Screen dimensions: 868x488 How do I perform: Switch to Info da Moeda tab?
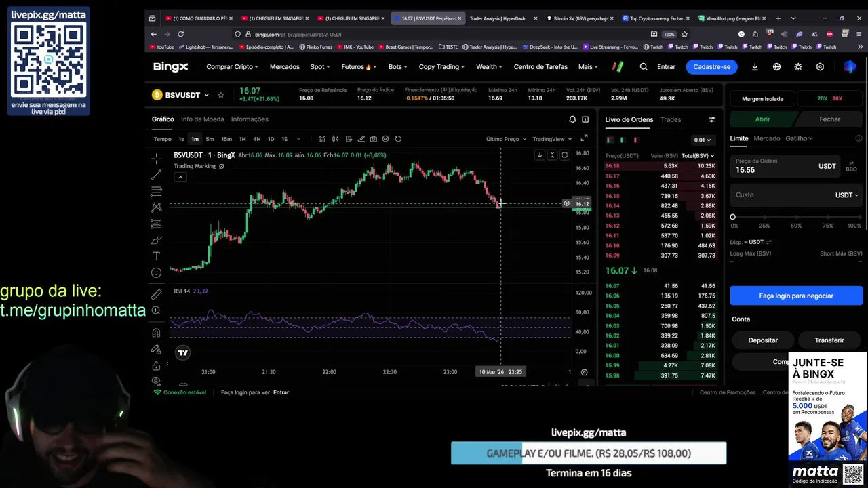pyautogui.click(x=202, y=119)
